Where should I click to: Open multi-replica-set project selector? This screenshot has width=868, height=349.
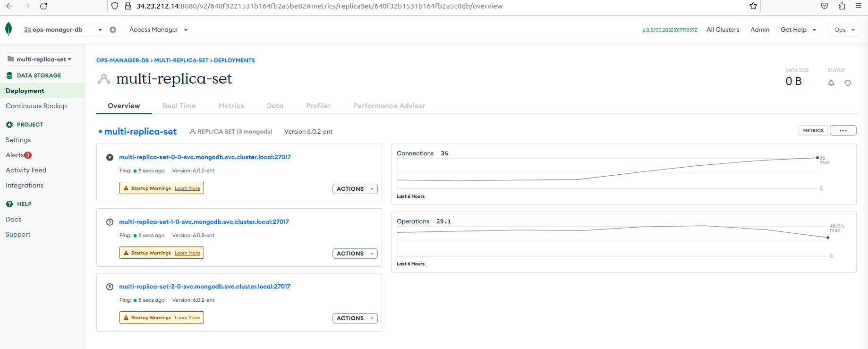click(x=40, y=59)
